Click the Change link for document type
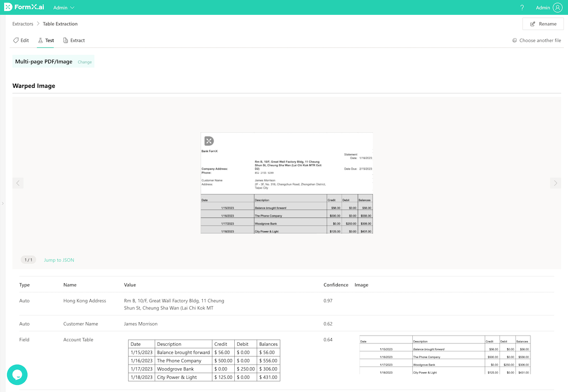Screen dimensions: 568x392 tap(85, 62)
